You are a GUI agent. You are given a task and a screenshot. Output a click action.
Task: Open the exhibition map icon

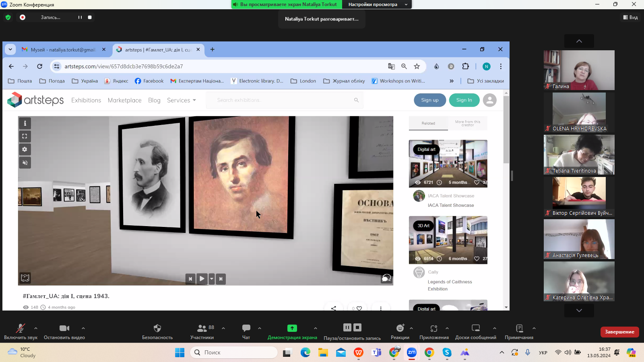25,278
